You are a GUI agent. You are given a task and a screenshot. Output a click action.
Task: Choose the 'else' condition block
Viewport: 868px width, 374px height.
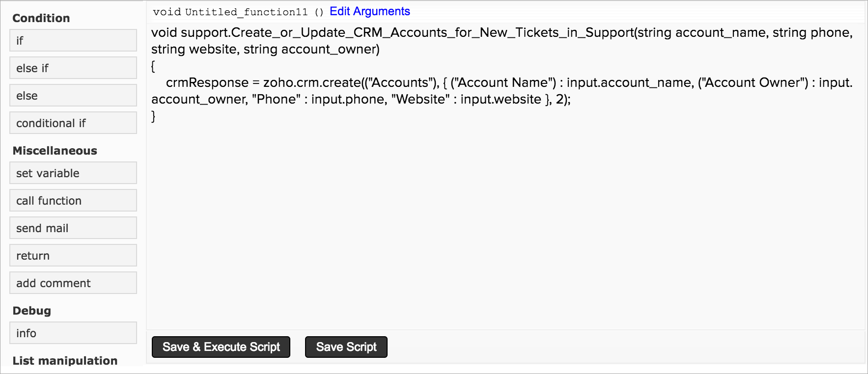[x=73, y=95]
